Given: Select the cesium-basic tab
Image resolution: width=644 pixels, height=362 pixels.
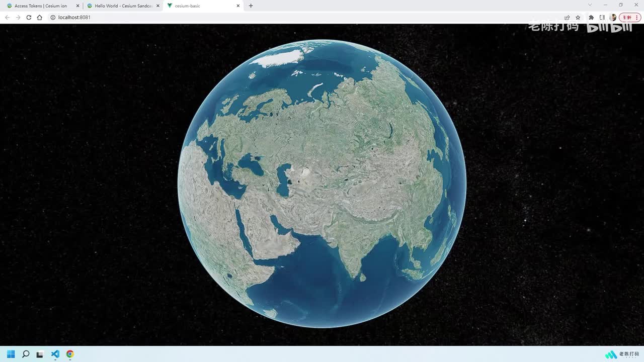Looking at the screenshot, I should tap(203, 6).
